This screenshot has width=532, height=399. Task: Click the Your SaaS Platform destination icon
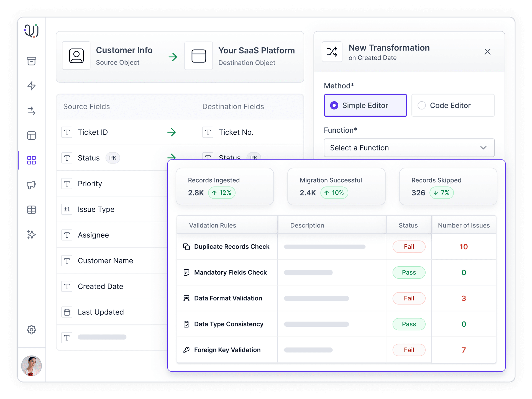click(199, 56)
